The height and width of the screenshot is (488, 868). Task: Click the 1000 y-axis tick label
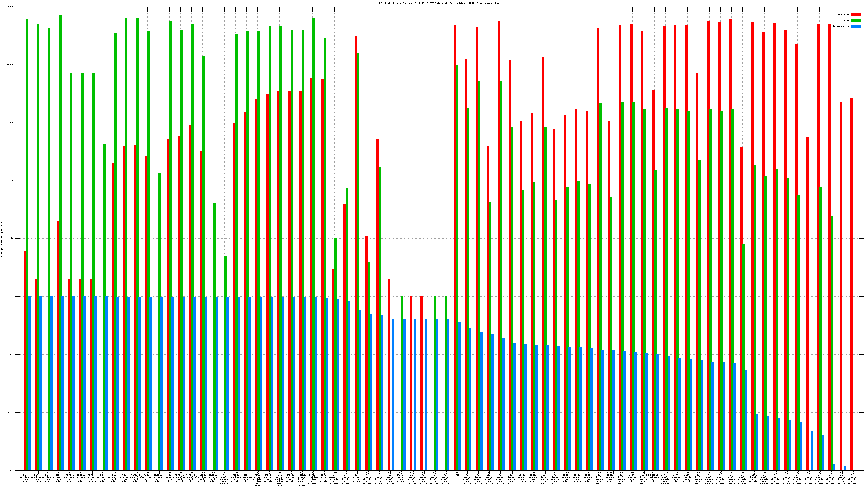click(11, 123)
